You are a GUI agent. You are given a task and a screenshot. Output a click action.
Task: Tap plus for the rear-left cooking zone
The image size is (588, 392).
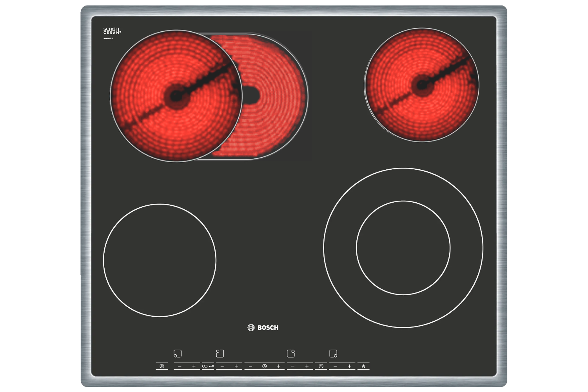(236, 366)
